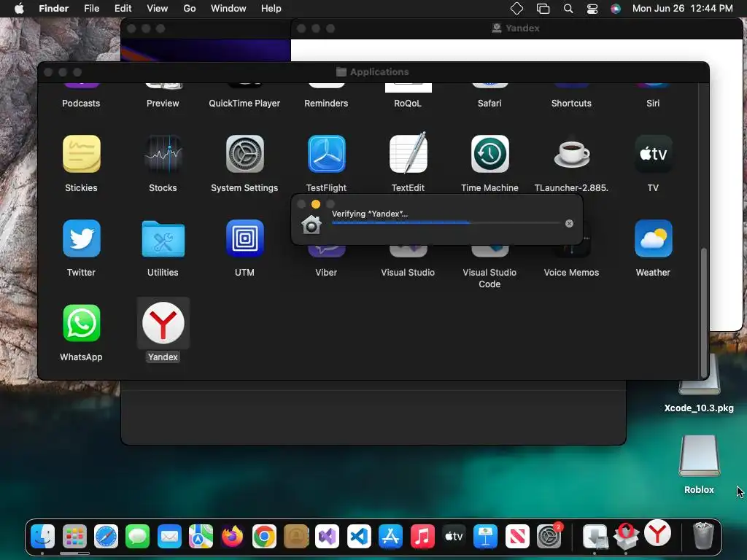747x560 pixels.
Task: Select the Twitter app icon
Action: (82, 238)
